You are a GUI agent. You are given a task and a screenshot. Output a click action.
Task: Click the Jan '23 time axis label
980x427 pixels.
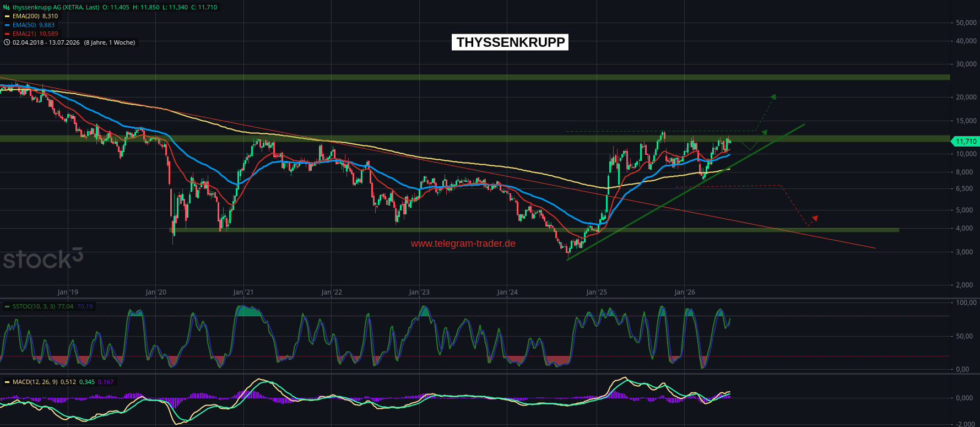coord(419,292)
